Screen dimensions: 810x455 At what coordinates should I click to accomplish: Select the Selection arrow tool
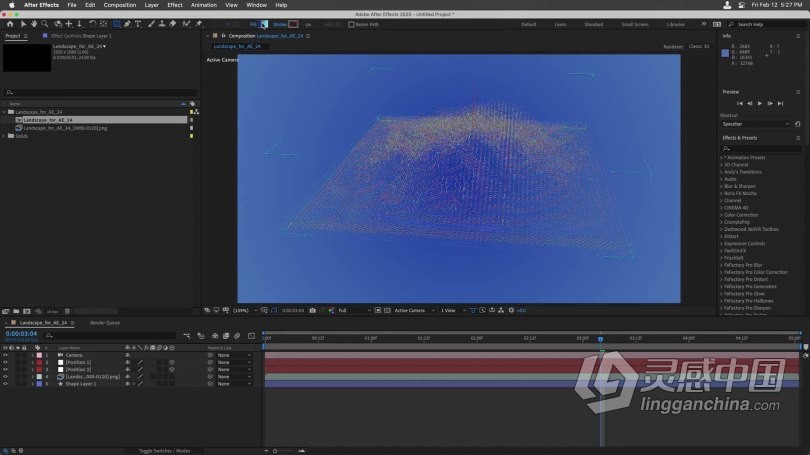pyautogui.click(x=23, y=24)
